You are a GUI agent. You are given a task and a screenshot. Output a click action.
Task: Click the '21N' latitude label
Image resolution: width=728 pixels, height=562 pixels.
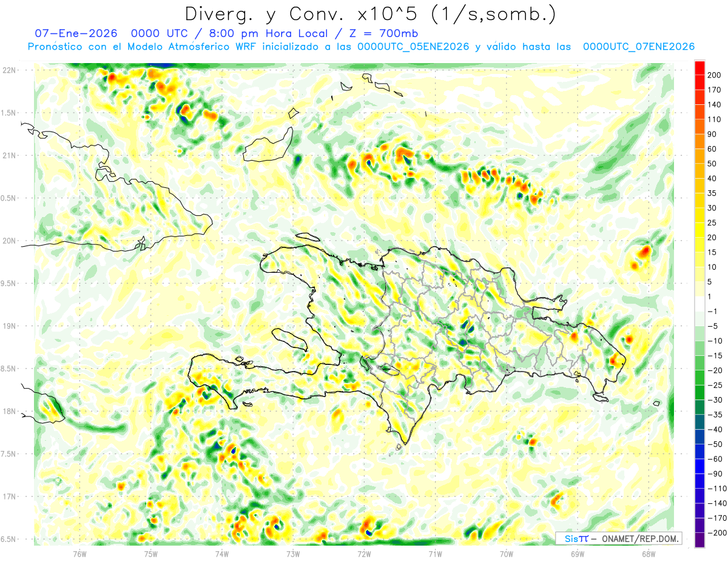10,155
